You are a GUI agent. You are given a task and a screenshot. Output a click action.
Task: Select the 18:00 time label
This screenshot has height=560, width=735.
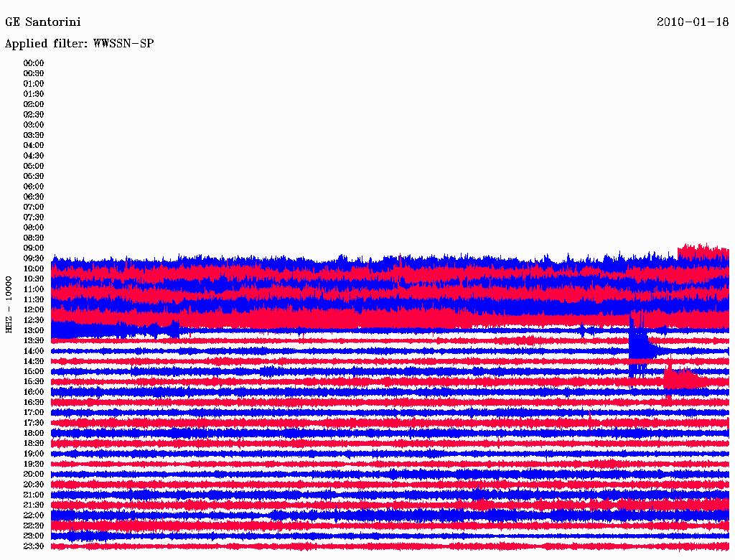[x=33, y=434]
